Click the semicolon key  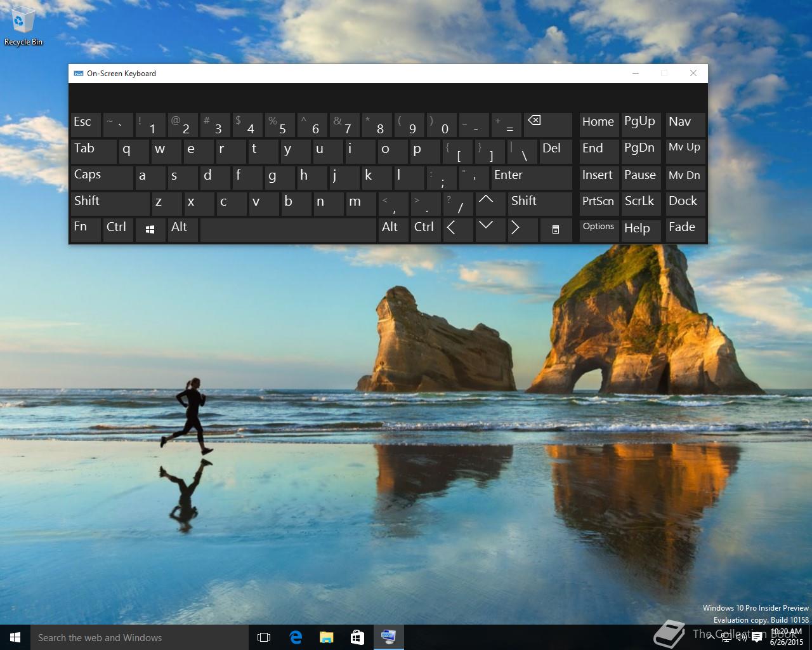(441, 178)
